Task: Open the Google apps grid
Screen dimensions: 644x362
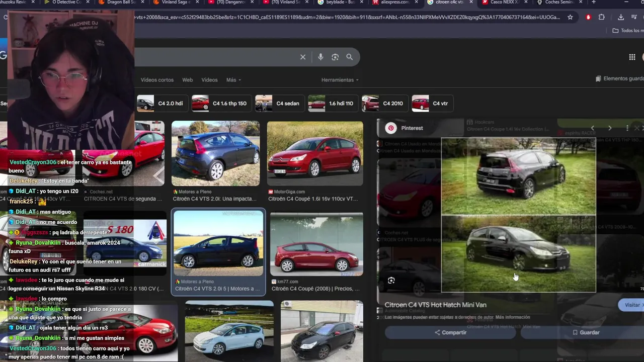Action: (632, 57)
